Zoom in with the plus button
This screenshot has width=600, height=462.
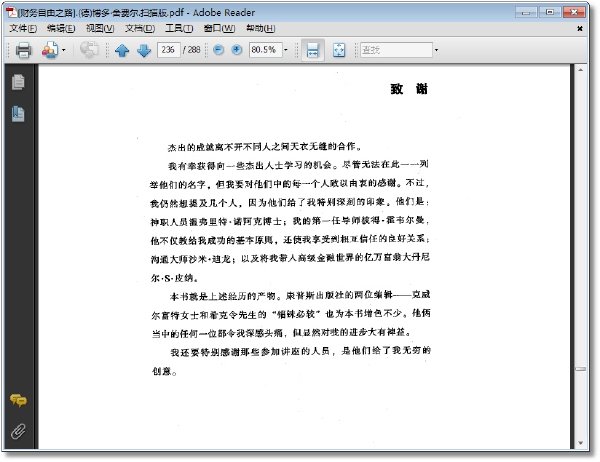(x=237, y=50)
